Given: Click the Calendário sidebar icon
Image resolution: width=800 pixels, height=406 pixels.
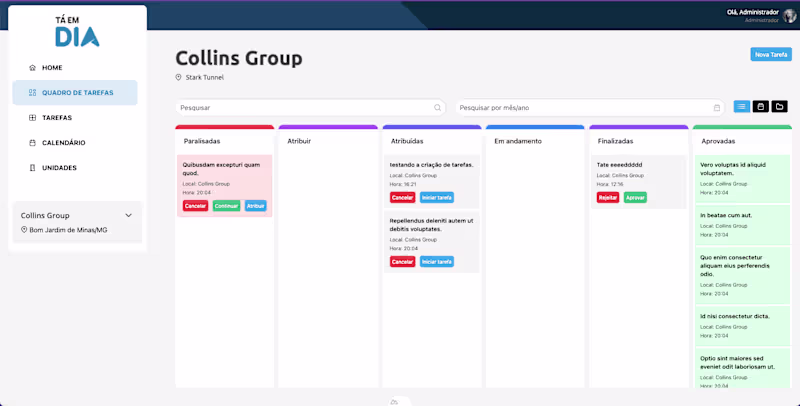Looking at the screenshot, I should point(33,143).
